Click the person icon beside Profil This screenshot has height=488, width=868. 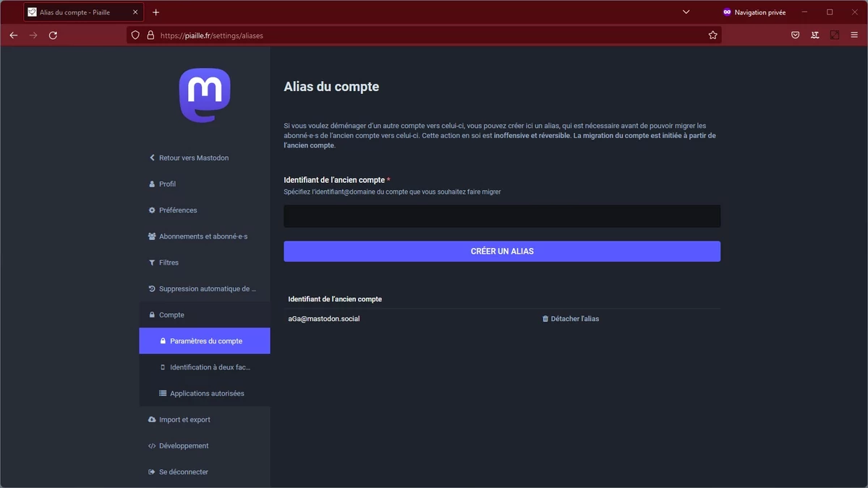[x=152, y=184]
